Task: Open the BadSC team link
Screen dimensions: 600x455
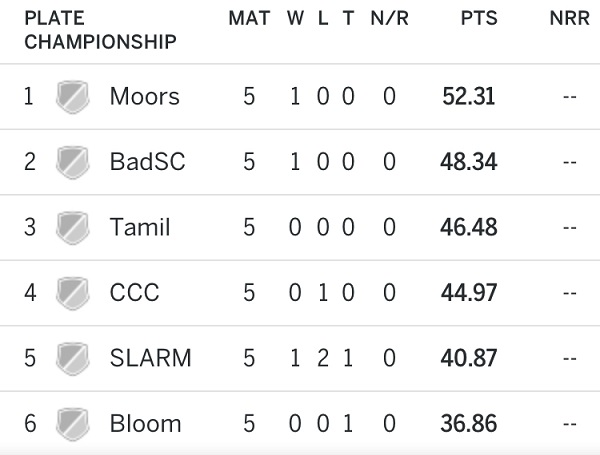Action: point(147,161)
